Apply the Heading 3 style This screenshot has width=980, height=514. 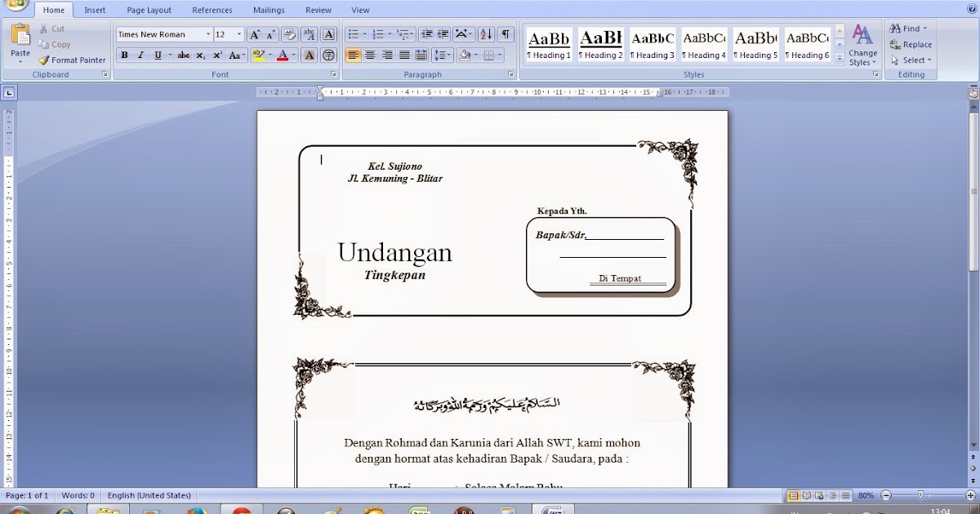coord(653,45)
